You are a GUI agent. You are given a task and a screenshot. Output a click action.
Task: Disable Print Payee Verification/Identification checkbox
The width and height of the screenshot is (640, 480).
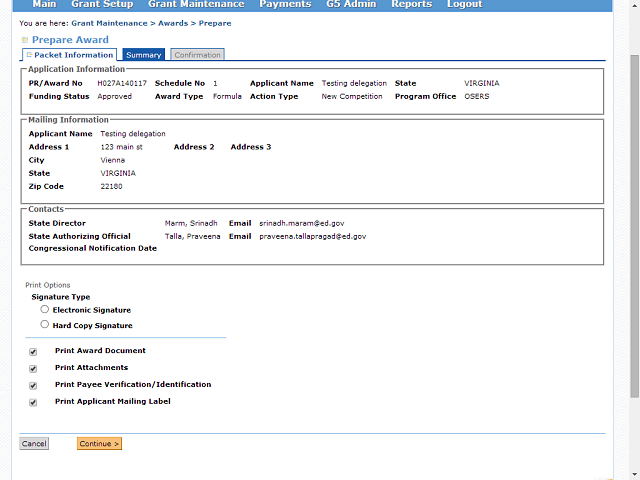(x=33, y=385)
